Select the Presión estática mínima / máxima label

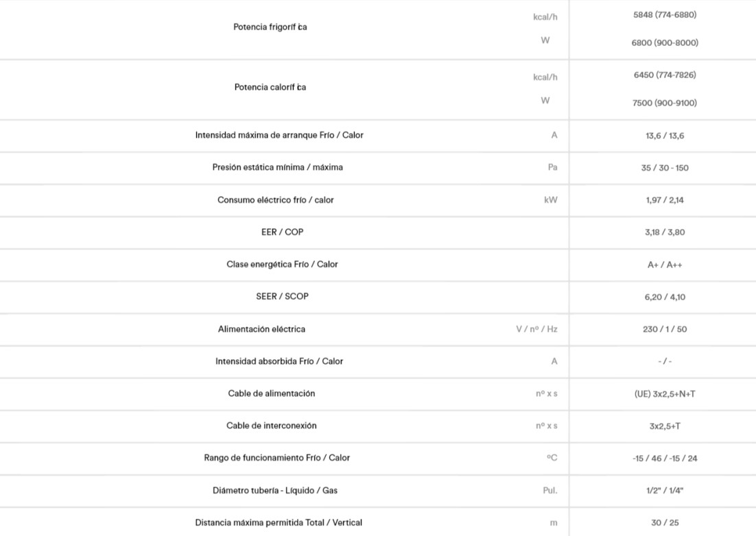click(277, 168)
